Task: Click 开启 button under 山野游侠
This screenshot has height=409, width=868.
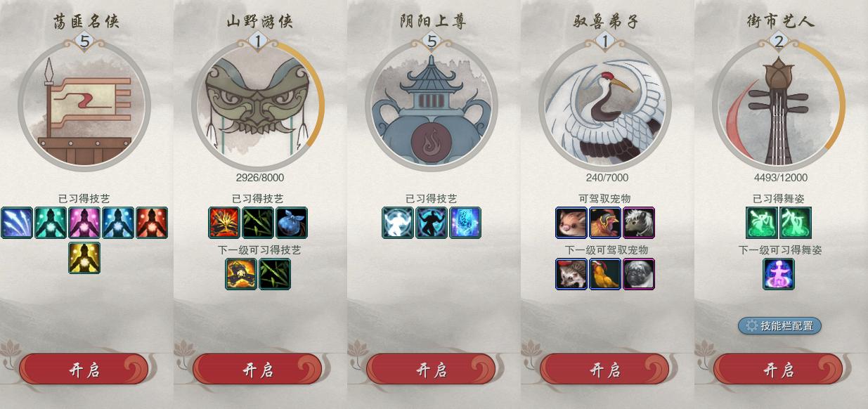Action: (257, 370)
